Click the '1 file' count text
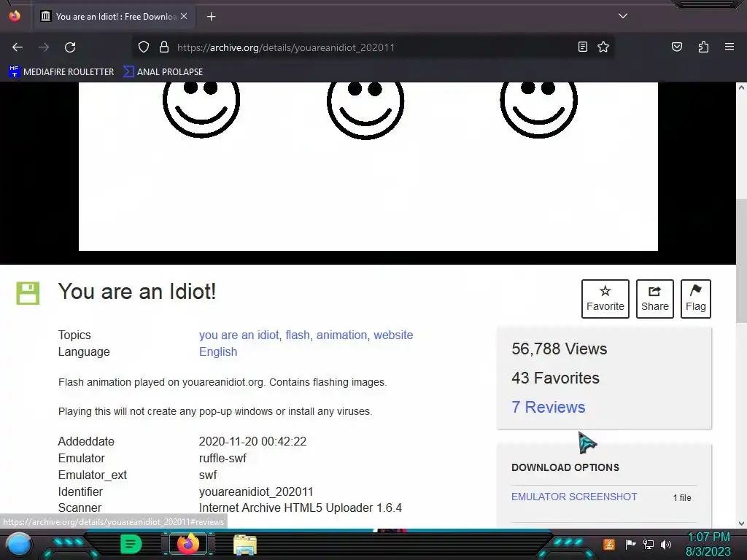This screenshot has height=560, width=747. coord(682,497)
